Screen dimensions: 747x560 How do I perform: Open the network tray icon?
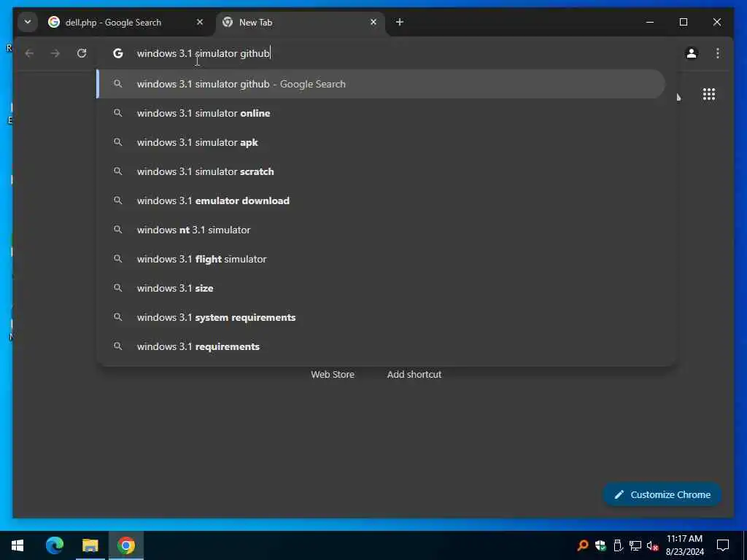(635, 545)
